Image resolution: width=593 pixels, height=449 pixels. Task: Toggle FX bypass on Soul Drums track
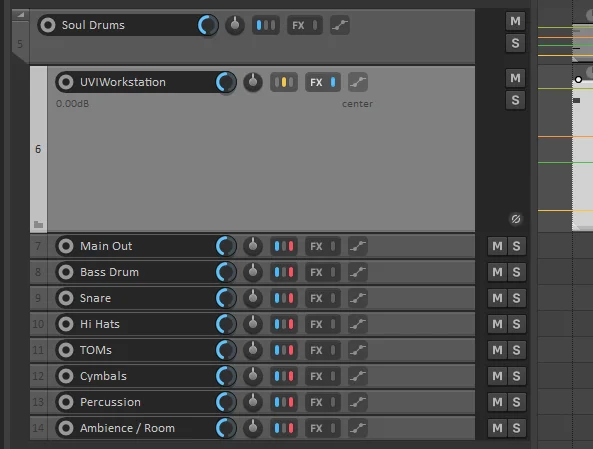pyautogui.click(x=315, y=25)
